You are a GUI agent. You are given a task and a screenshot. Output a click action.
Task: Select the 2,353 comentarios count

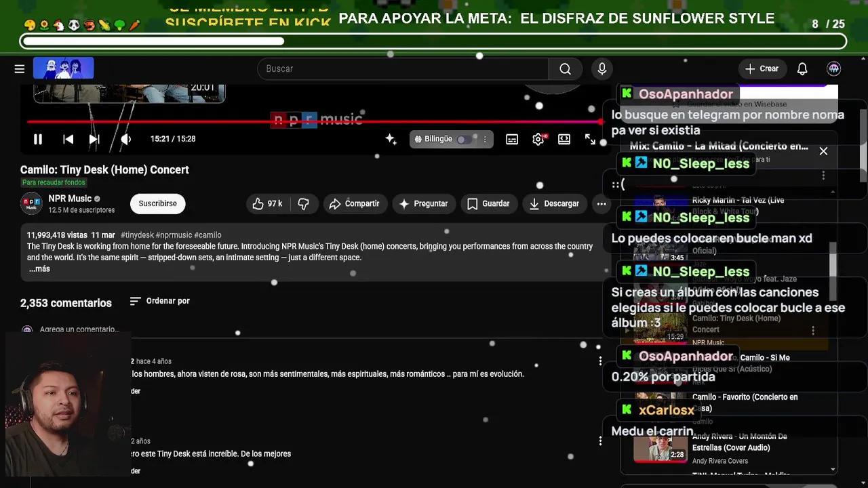[66, 303]
